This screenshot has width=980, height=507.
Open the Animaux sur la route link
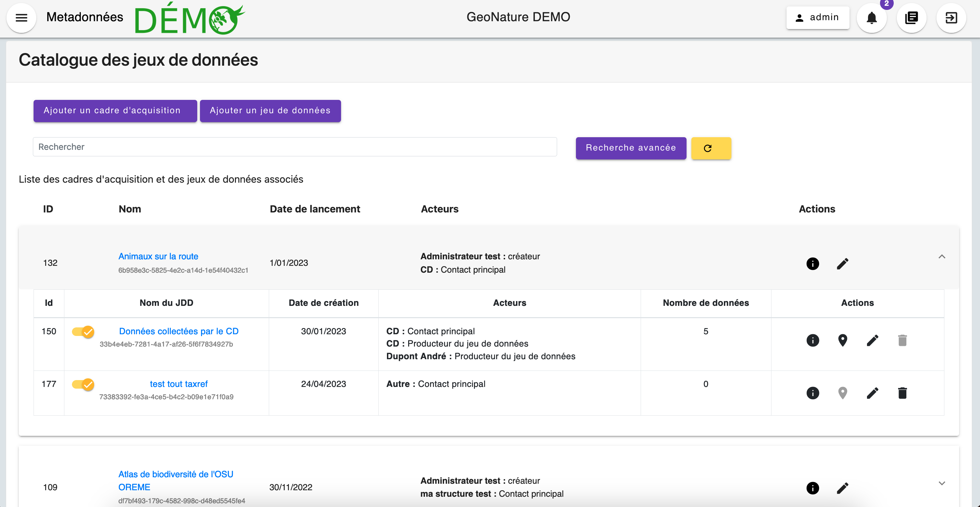(158, 256)
